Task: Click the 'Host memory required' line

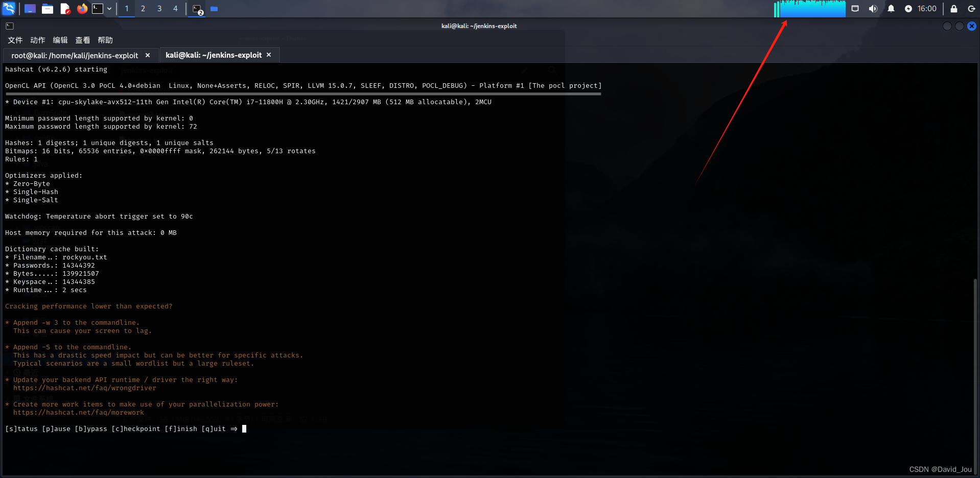Action: pos(91,233)
